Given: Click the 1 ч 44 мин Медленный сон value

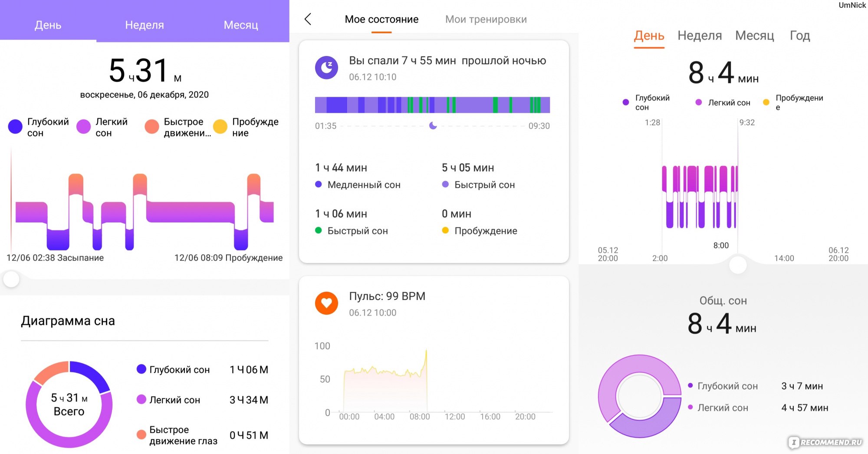Looking at the screenshot, I should click(x=341, y=168).
